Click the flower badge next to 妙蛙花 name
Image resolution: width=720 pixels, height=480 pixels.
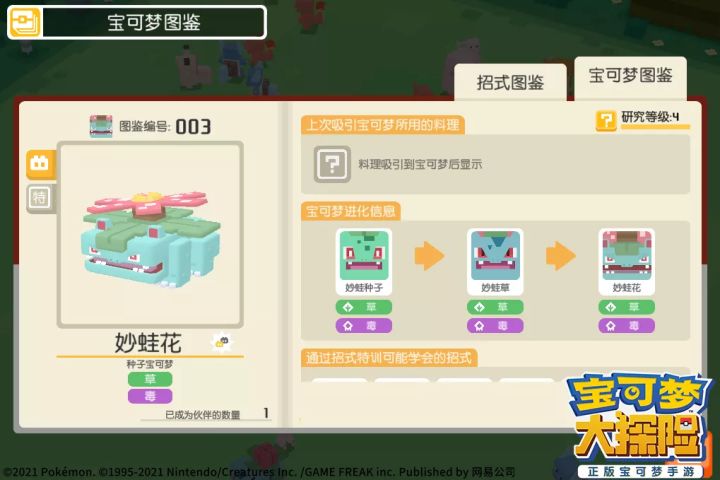pos(222,342)
